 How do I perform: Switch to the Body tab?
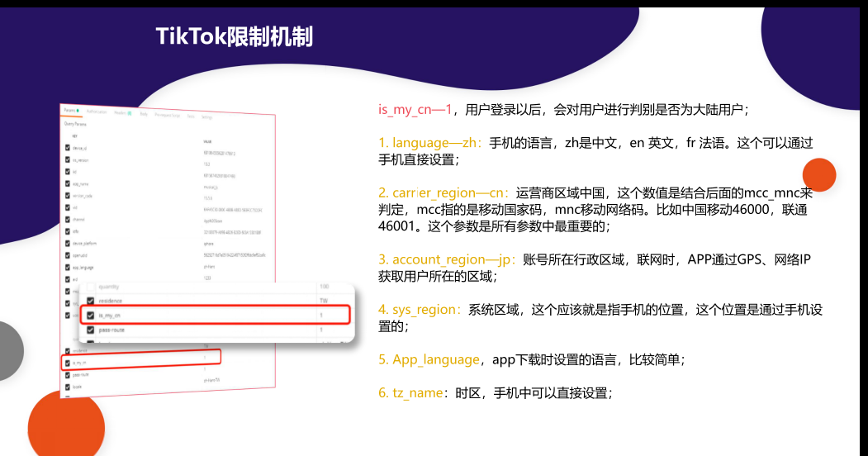(144, 114)
